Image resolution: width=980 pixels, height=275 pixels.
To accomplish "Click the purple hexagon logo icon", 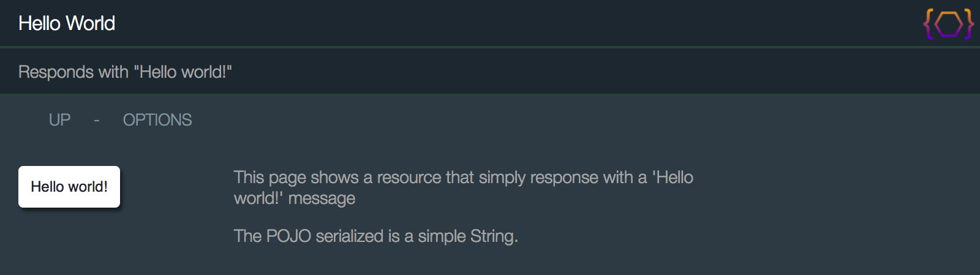I will 949,24.
